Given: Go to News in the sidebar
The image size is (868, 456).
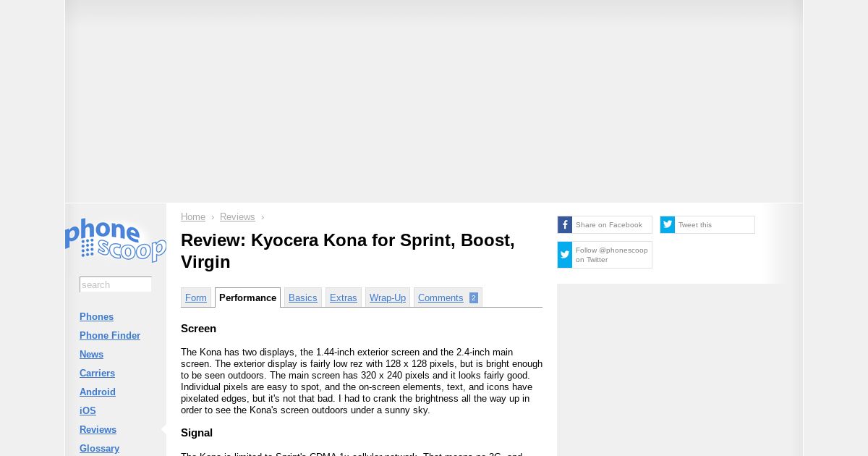Looking at the screenshot, I should point(91,355).
